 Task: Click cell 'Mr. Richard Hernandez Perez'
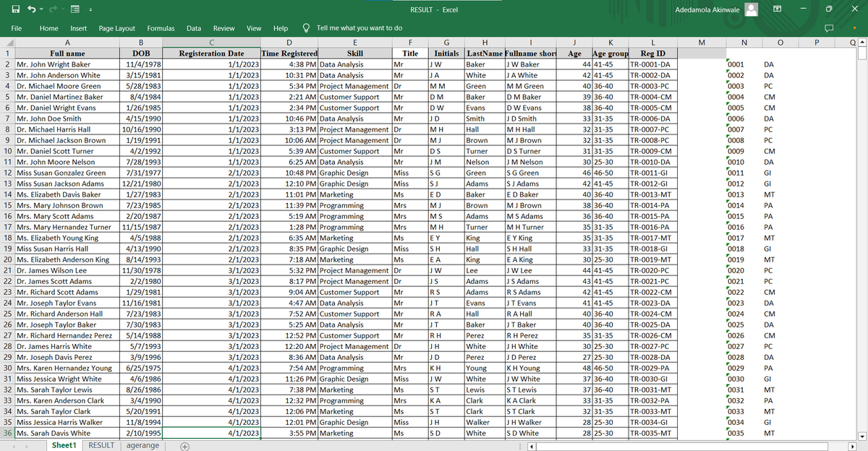click(67, 335)
